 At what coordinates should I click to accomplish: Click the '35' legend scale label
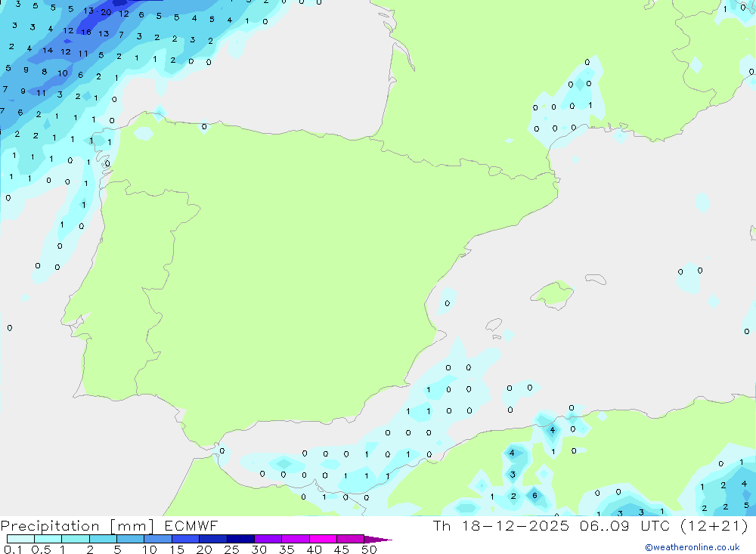287,549
